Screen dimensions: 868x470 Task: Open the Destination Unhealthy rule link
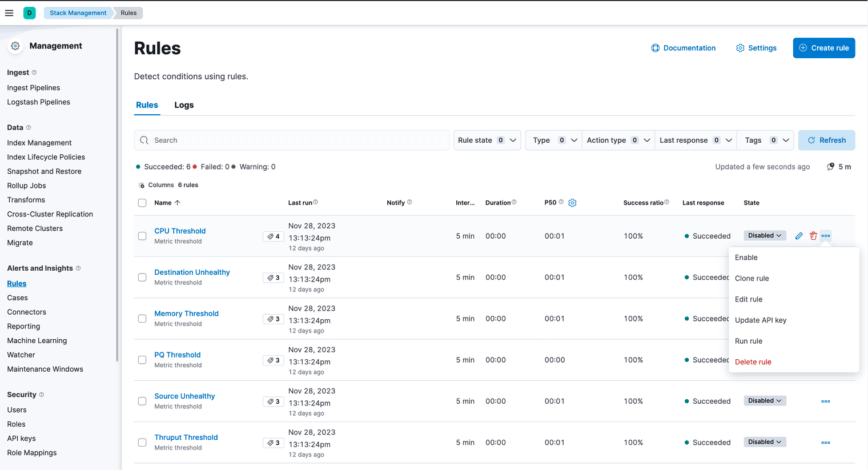coord(192,272)
